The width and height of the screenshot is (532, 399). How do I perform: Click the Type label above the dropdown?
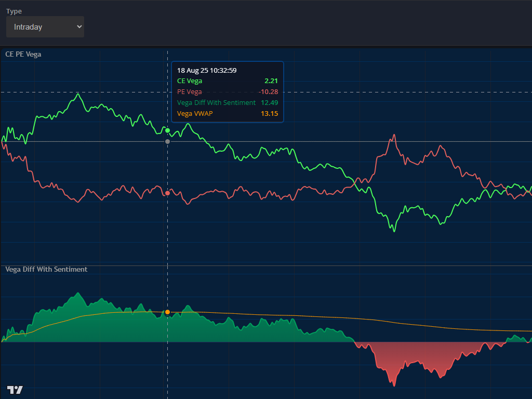click(14, 11)
